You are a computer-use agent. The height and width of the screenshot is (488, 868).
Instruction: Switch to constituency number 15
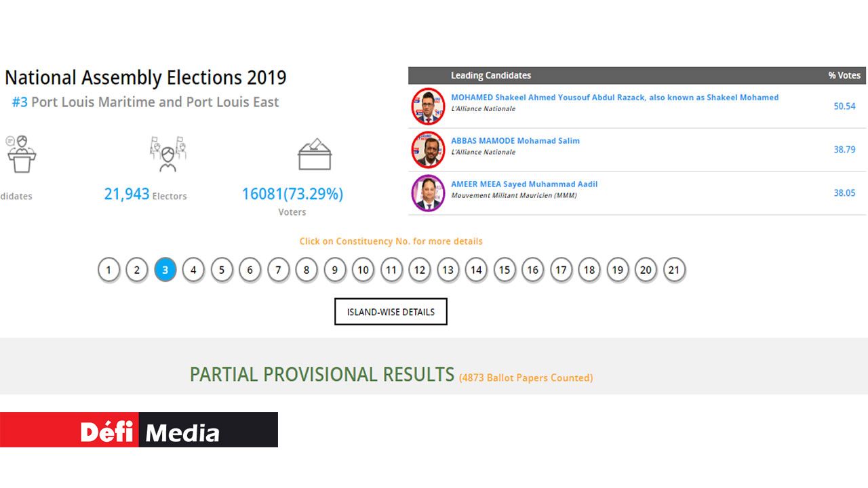tap(505, 270)
